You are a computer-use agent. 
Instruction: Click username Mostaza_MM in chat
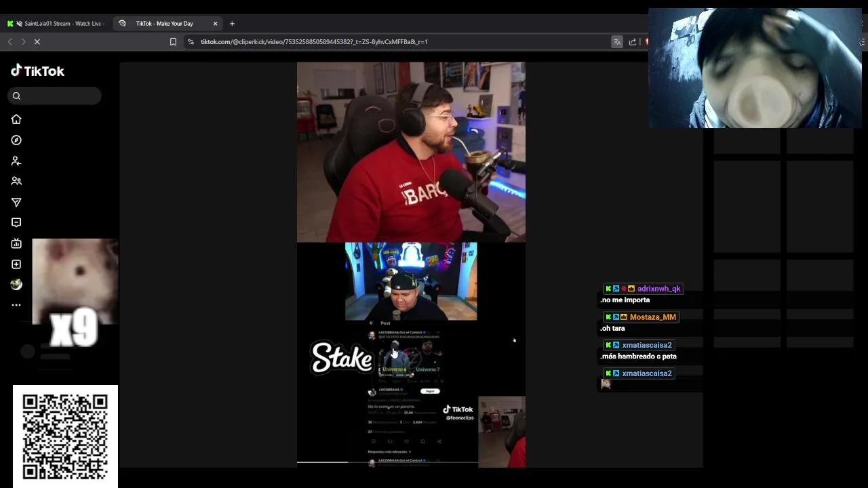(652, 317)
